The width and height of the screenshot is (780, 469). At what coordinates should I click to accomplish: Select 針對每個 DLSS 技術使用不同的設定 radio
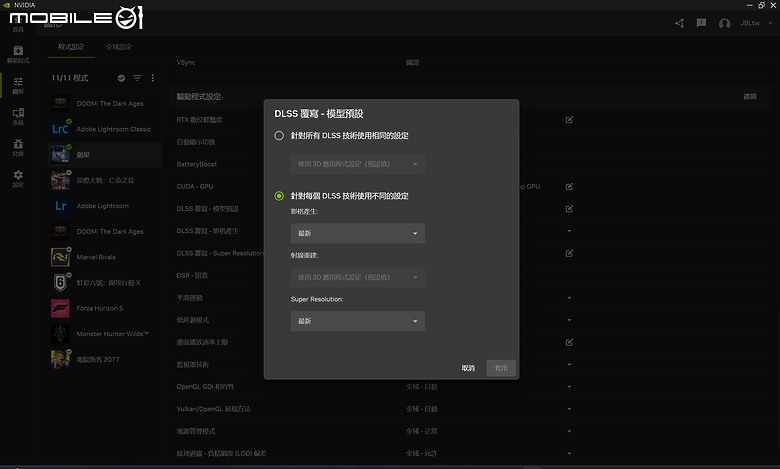point(279,196)
